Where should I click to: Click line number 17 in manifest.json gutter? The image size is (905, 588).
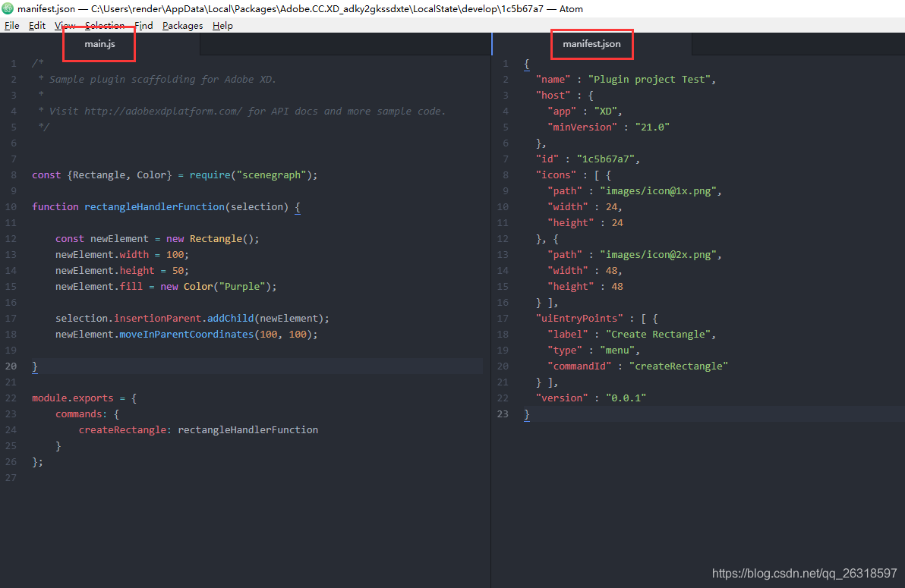tap(503, 318)
